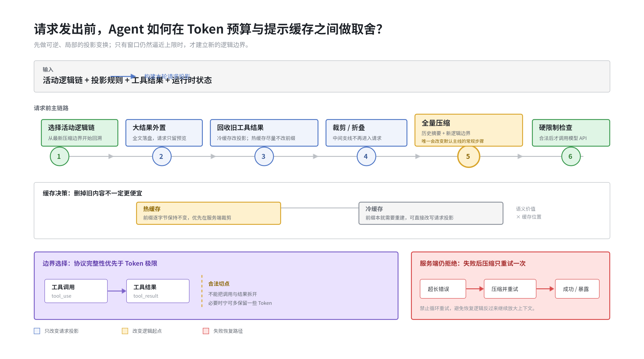Click the yellow legend swatch 改变逻辑起点
The image size is (644, 359).
coord(125,331)
